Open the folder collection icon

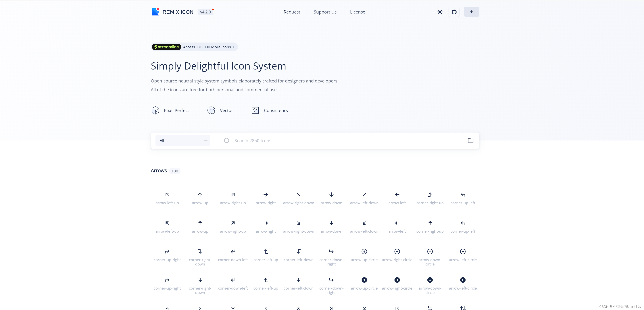tap(470, 140)
